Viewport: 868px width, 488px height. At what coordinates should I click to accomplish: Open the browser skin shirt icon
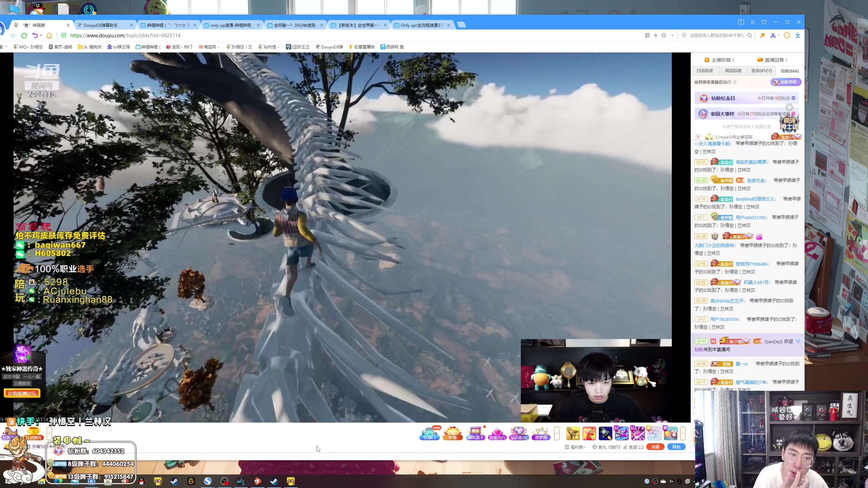pos(764,22)
